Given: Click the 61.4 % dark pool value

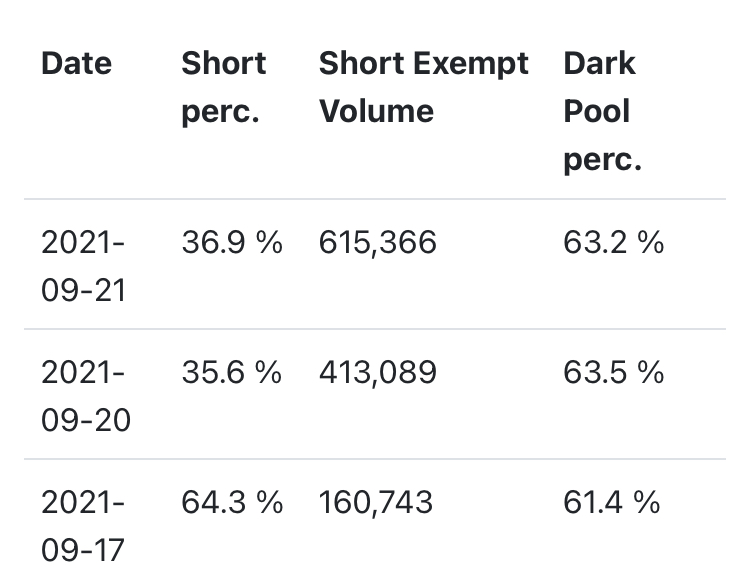Looking at the screenshot, I should pos(611,502).
